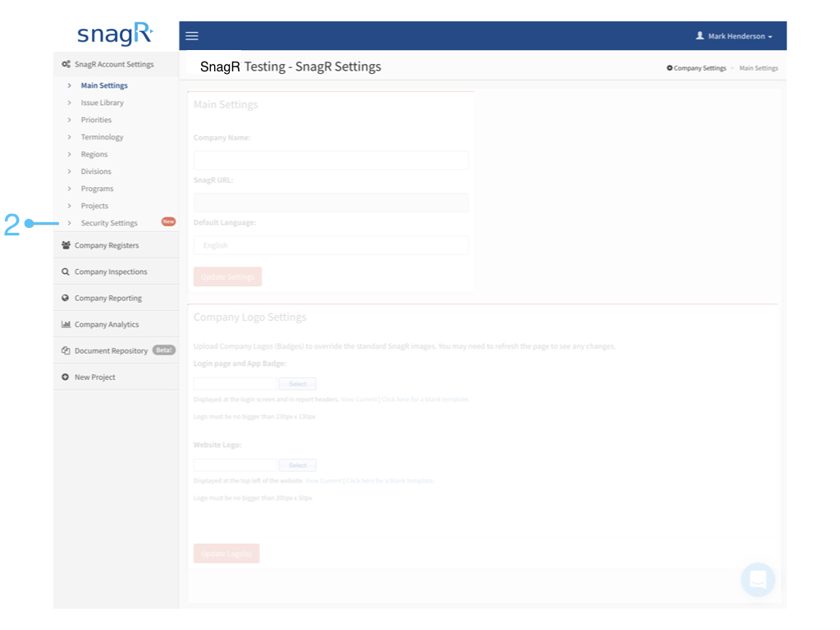Open blank template link for website logo
Viewport: 840px width, 630px height.
click(x=390, y=481)
